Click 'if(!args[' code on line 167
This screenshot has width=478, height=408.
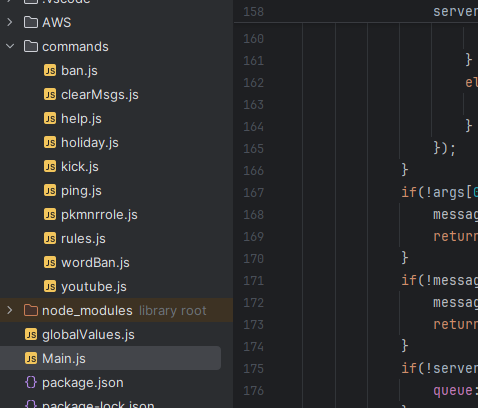click(437, 192)
